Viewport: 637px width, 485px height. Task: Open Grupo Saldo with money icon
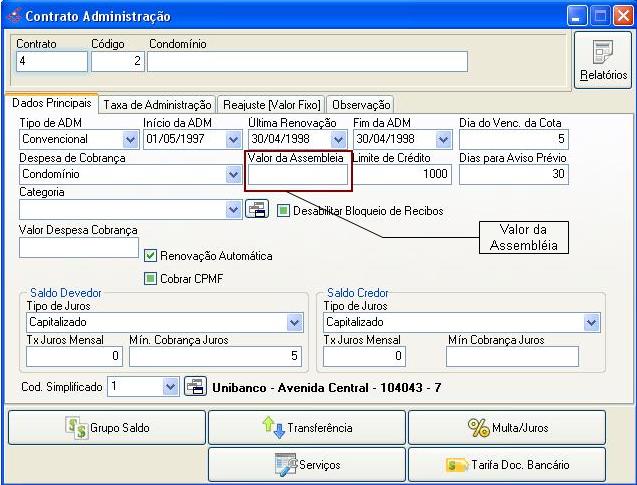coord(106,428)
